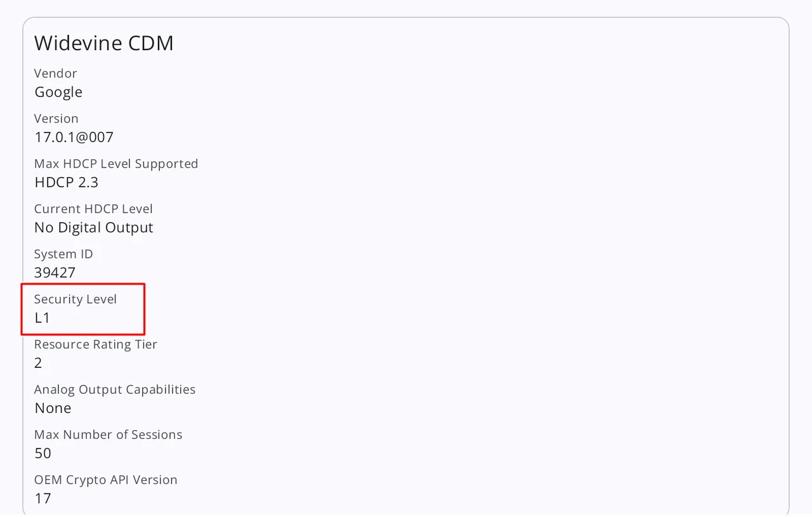Image resolution: width=812 pixels, height=517 pixels.
Task: Click the Widevine CDM heading
Action: click(x=103, y=43)
